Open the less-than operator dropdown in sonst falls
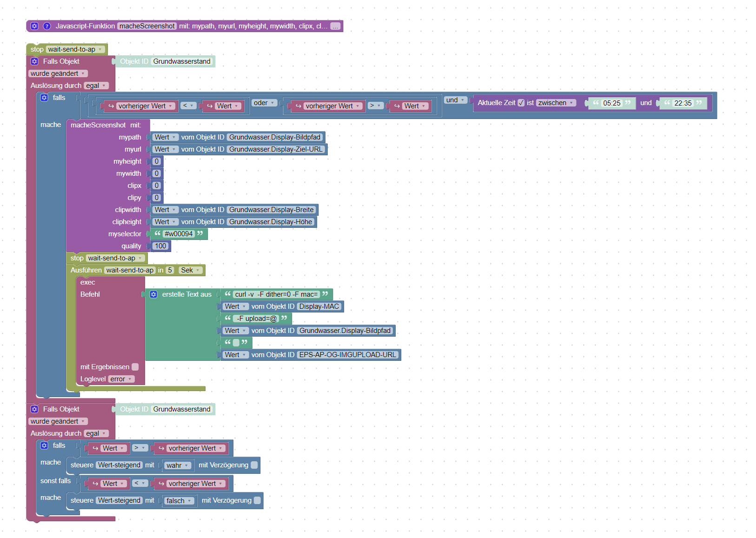This screenshot has height=538, width=756. 139,483
